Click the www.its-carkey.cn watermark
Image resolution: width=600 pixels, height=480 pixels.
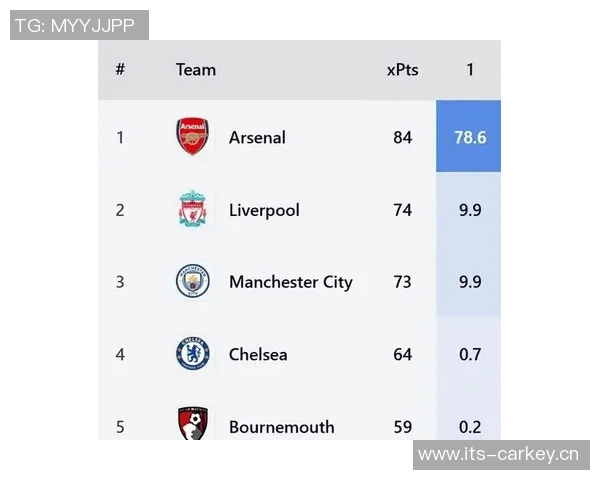[x=501, y=455]
